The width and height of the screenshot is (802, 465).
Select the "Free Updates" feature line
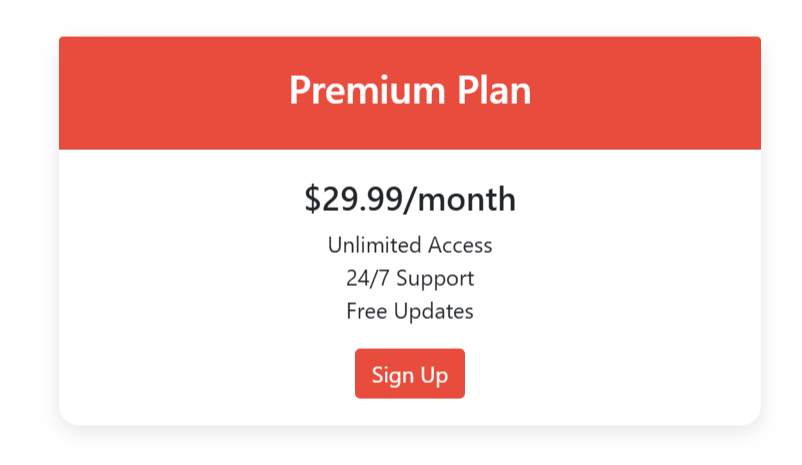[410, 311]
